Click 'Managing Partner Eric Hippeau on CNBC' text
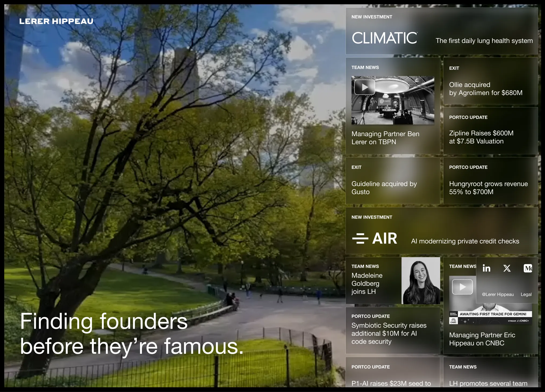 pyautogui.click(x=482, y=339)
